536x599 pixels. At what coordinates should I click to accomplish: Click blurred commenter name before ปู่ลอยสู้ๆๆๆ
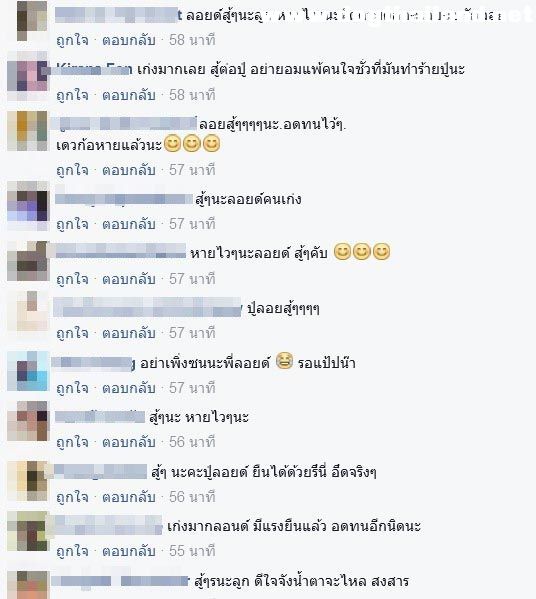[148, 308]
